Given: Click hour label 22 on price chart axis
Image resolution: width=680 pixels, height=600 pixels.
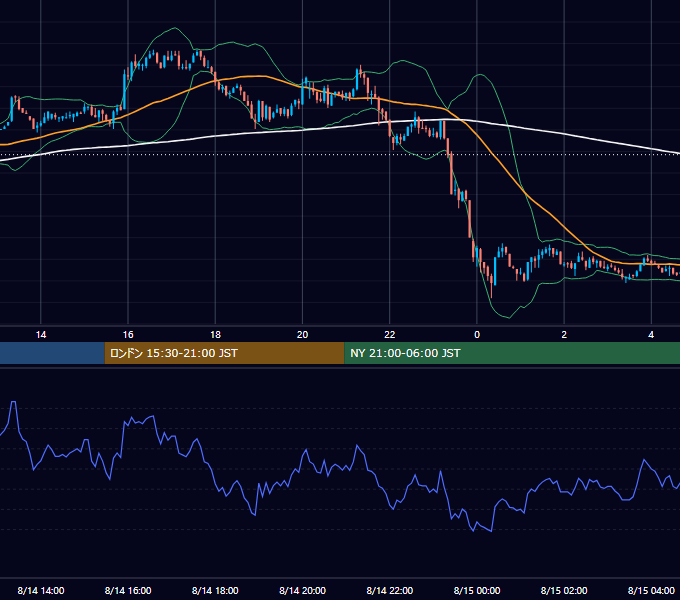Looking at the screenshot, I should coord(390,335).
